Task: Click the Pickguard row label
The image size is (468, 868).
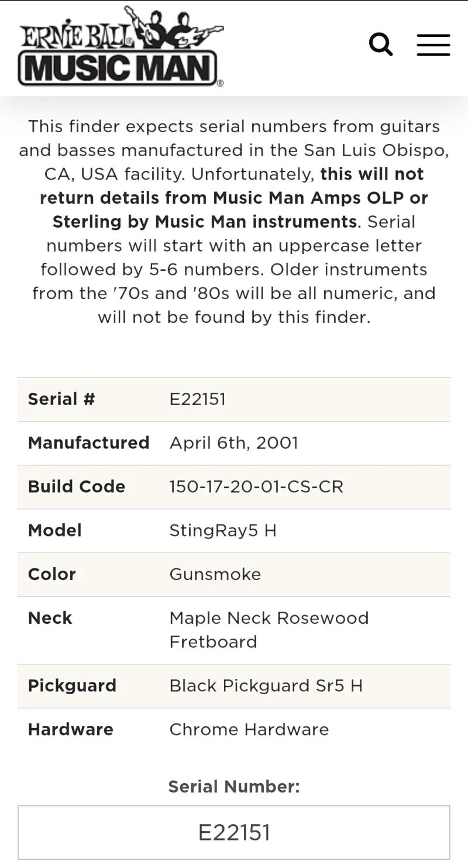Action: click(x=72, y=685)
